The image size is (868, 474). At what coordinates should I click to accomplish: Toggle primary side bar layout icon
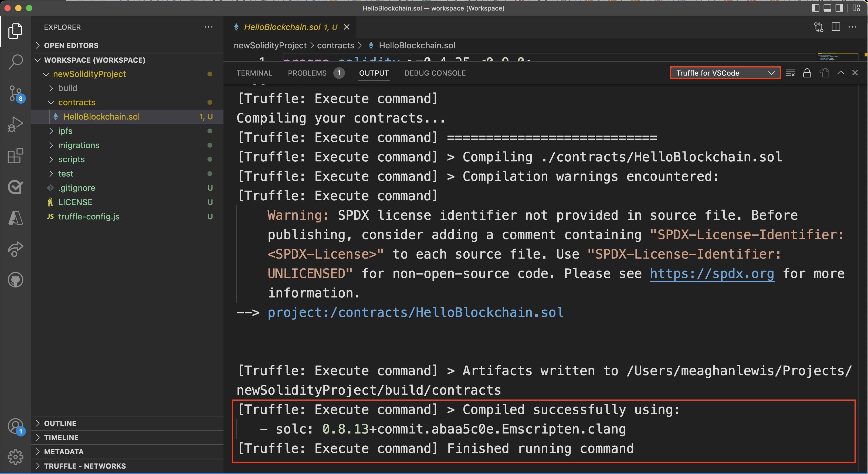pos(815,8)
